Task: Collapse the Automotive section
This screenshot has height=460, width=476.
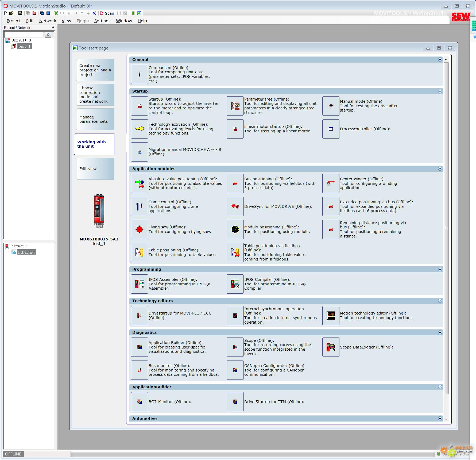Action: 440,419
